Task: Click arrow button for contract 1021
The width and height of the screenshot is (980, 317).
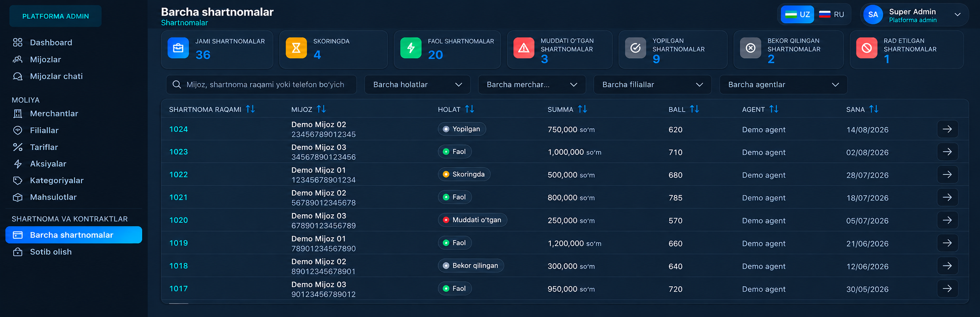Action: coord(948,197)
